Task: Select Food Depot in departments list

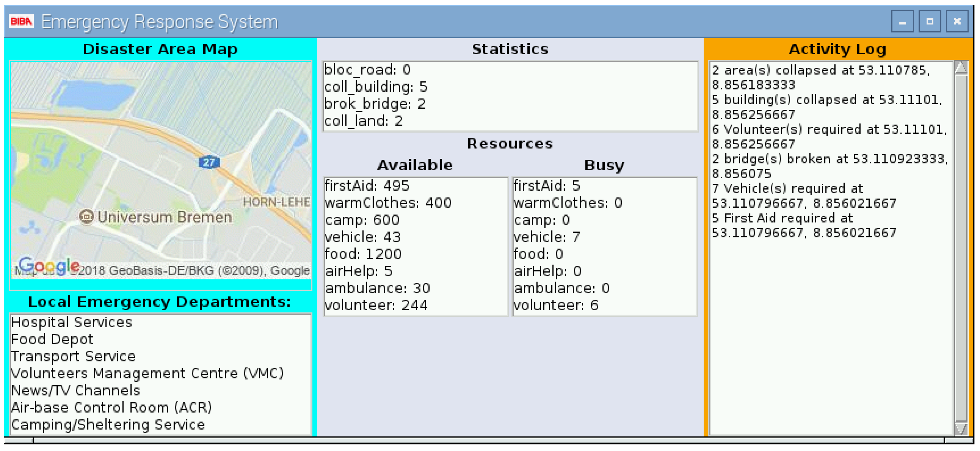Action: [52, 339]
